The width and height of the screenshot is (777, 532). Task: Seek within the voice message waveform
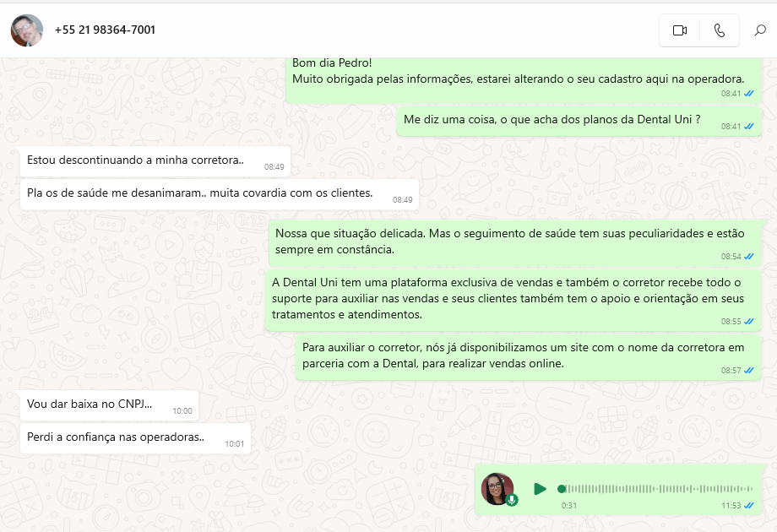[656, 489]
